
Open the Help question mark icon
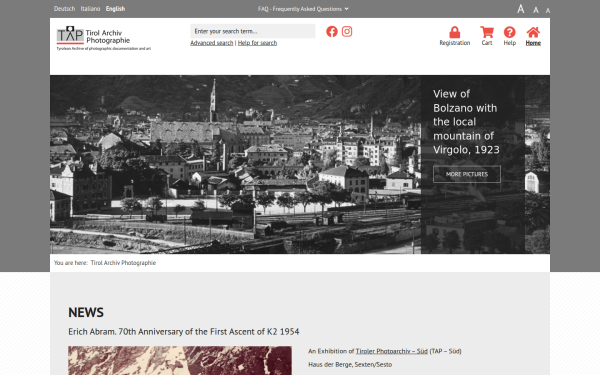tap(510, 32)
